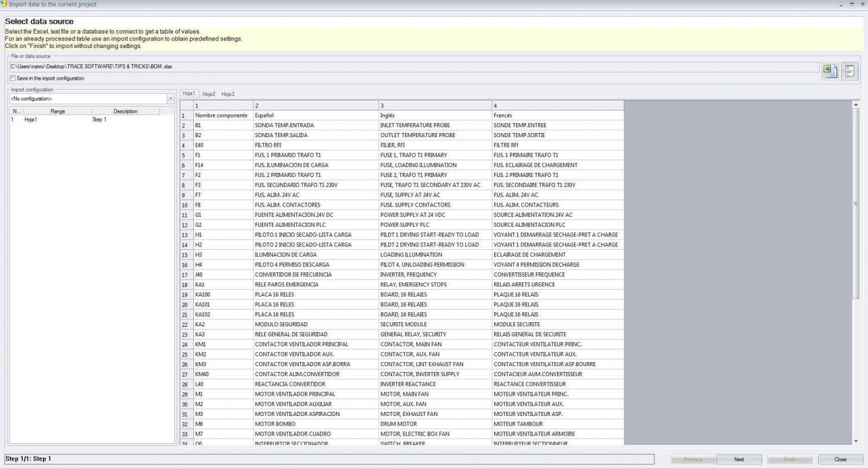
Task: Select the KA100 component cell
Action: click(223, 294)
